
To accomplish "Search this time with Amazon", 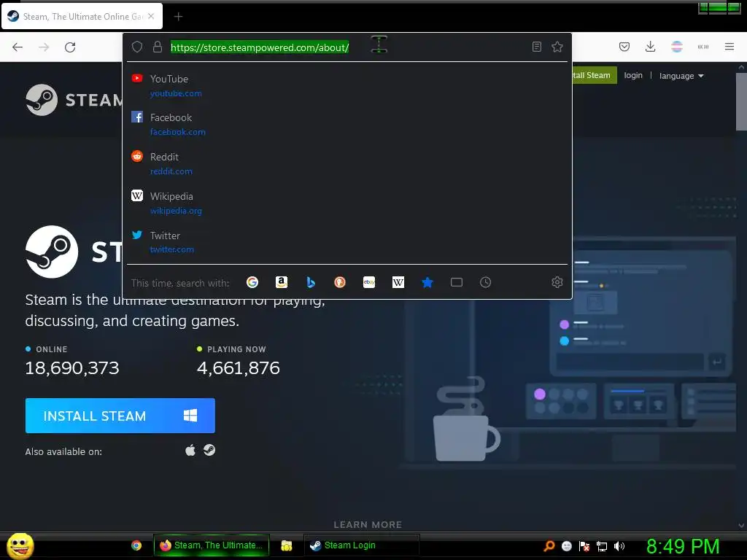I will [x=282, y=282].
